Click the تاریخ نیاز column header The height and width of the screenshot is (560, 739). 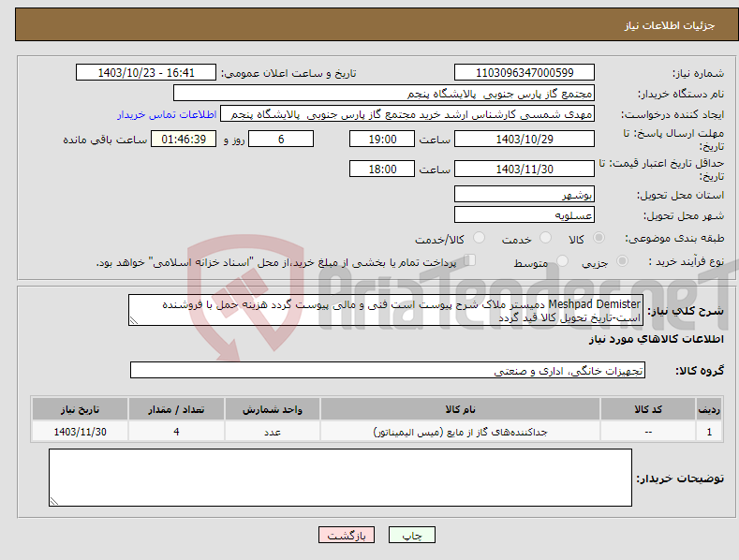(x=81, y=409)
